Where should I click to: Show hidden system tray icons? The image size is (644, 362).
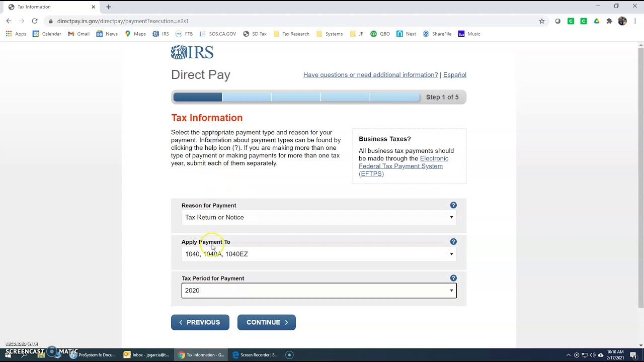click(569, 355)
